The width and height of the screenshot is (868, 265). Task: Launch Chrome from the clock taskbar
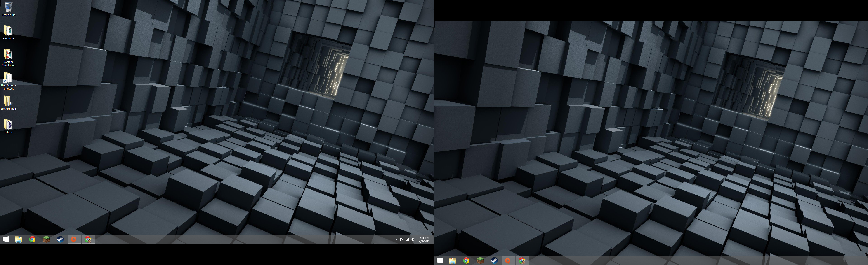32,239
